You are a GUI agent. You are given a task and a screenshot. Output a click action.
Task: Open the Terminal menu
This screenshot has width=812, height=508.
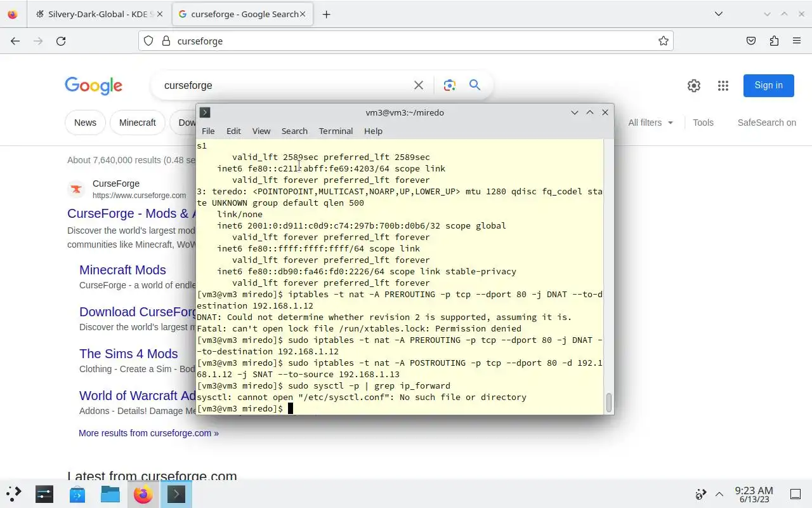[336, 131]
